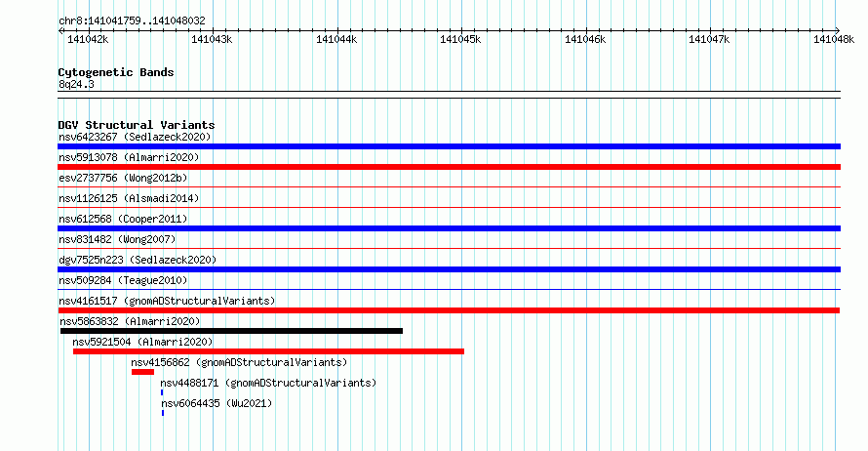Open nsv6064435 (Wu2021) variant label
Image resolution: width=868 pixels, height=451 pixels.
[x=217, y=403]
